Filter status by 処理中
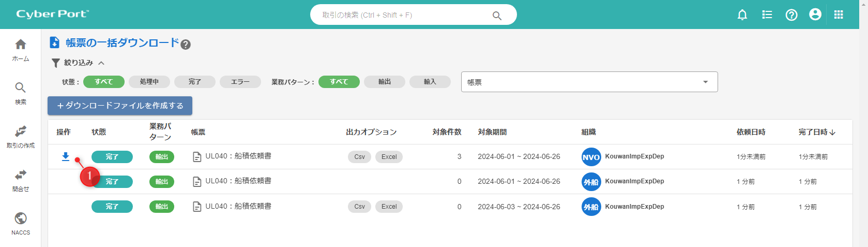Image resolution: width=868 pixels, height=247 pixels. [x=149, y=82]
